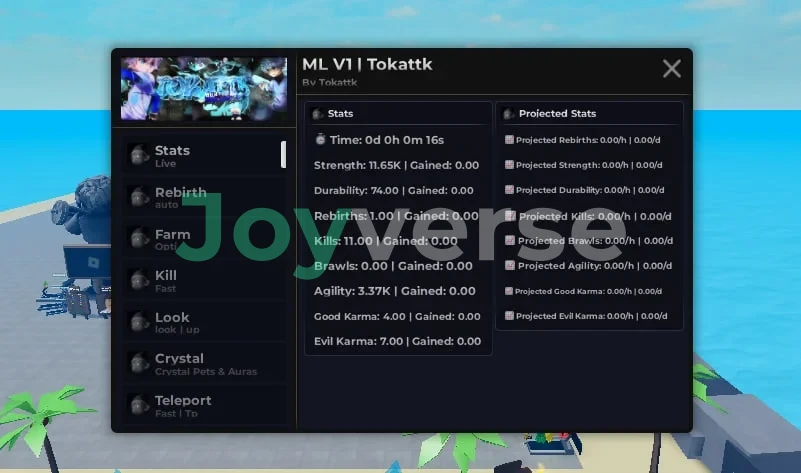Viewport: 801px width, 473px height.
Task: Open Crystal Pets & Auras tab
Action: click(x=205, y=364)
